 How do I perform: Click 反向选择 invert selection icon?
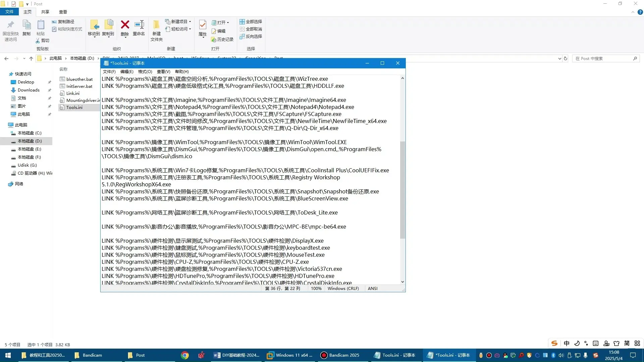click(242, 37)
